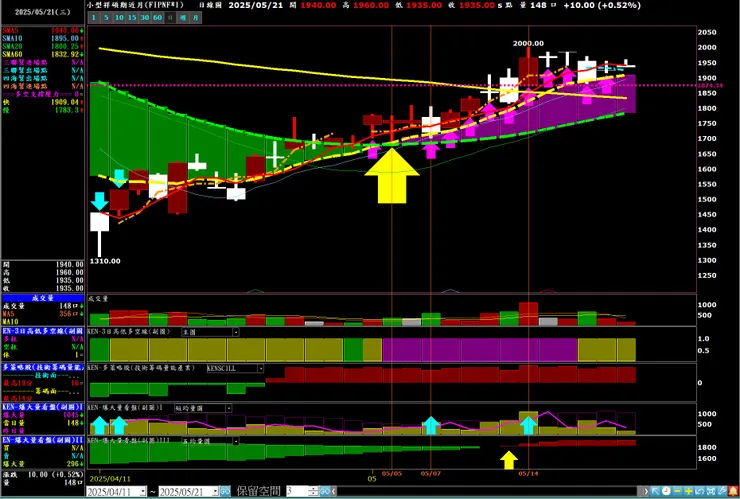Switch to the 10-minute timeframe tab
This screenshot has width=740, height=499.
119,17
